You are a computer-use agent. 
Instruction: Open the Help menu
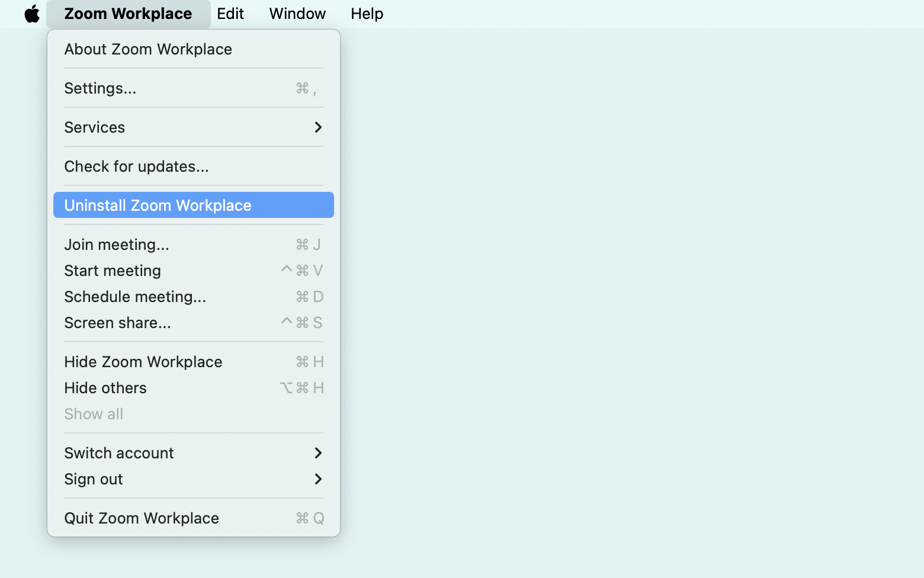point(367,14)
